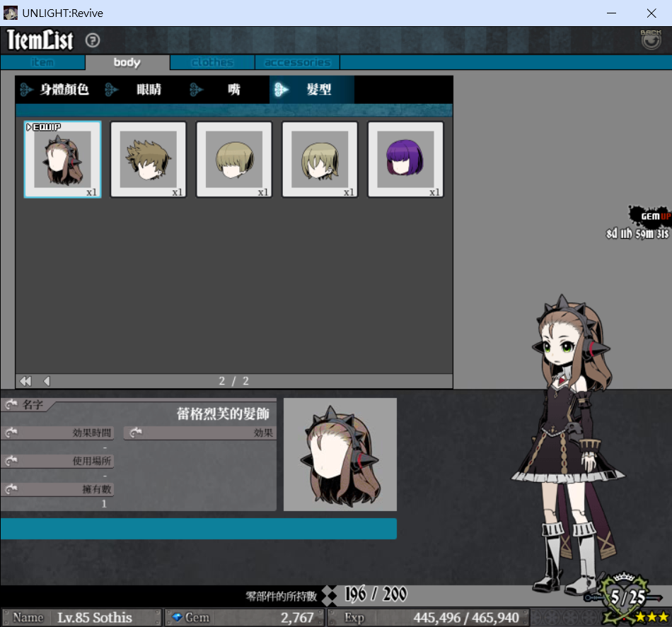Image resolution: width=672 pixels, height=627 pixels.
Task: Select the body tab
Action: tap(127, 62)
